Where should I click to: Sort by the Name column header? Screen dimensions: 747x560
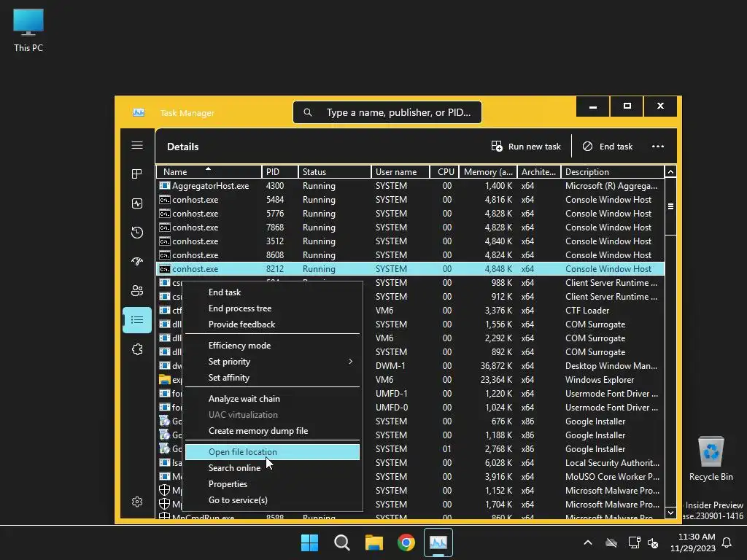pos(209,172)
